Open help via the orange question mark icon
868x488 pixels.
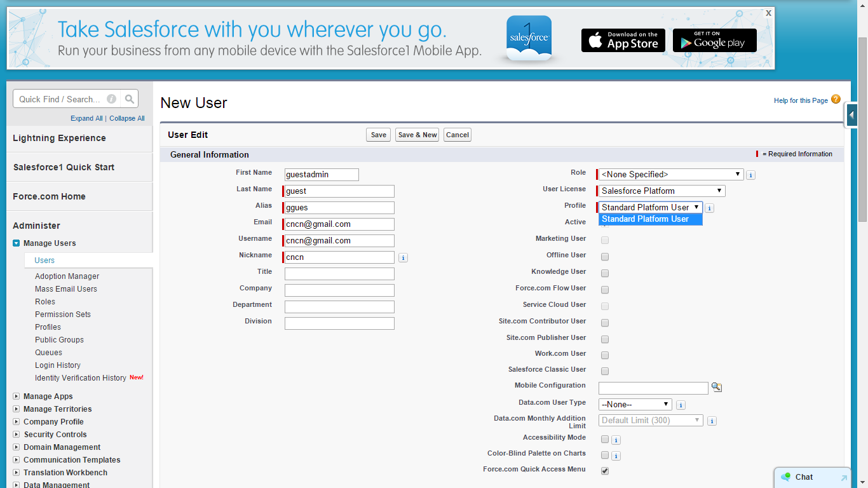[836, 99]
